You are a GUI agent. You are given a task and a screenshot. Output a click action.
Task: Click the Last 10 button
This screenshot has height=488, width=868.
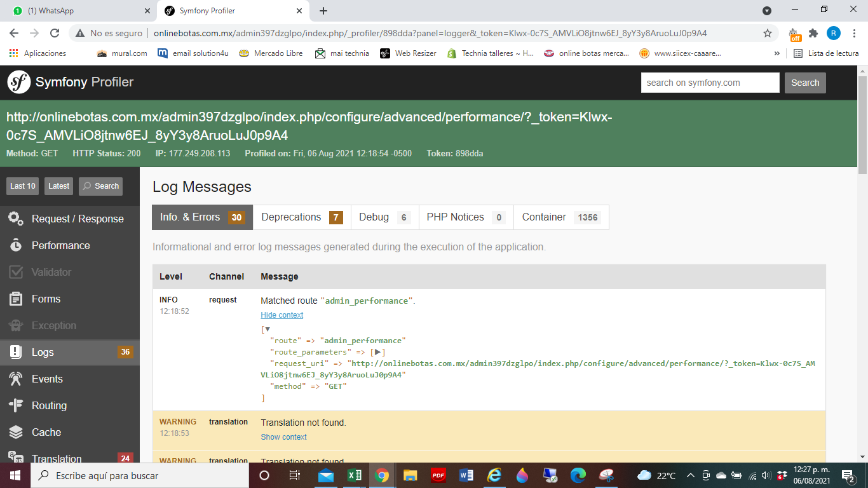coord(22,186)
